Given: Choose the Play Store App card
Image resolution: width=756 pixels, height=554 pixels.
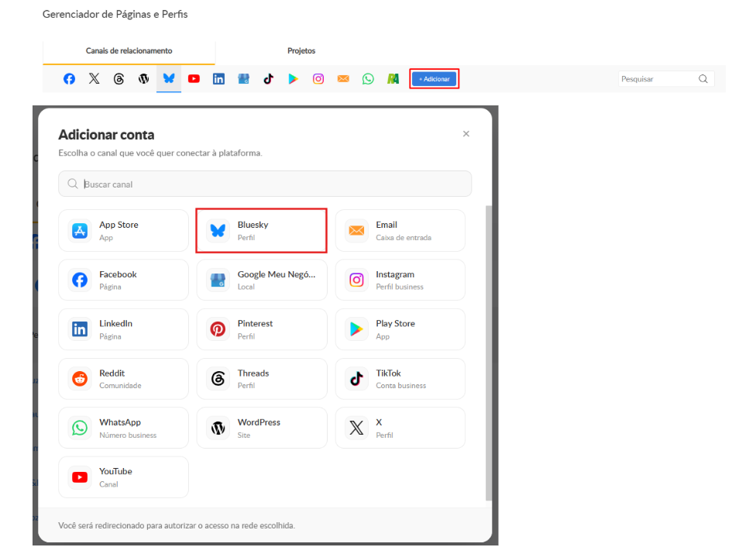Looking at the screenshot, I should [x=400, y=329].
